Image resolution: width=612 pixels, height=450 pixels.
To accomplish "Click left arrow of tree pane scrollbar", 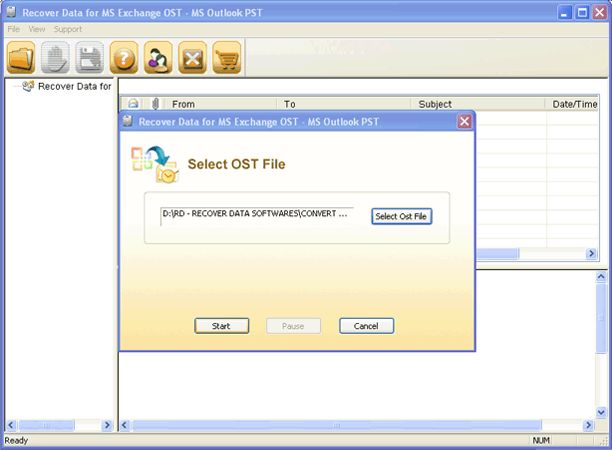I will click(x=11, y=425).
